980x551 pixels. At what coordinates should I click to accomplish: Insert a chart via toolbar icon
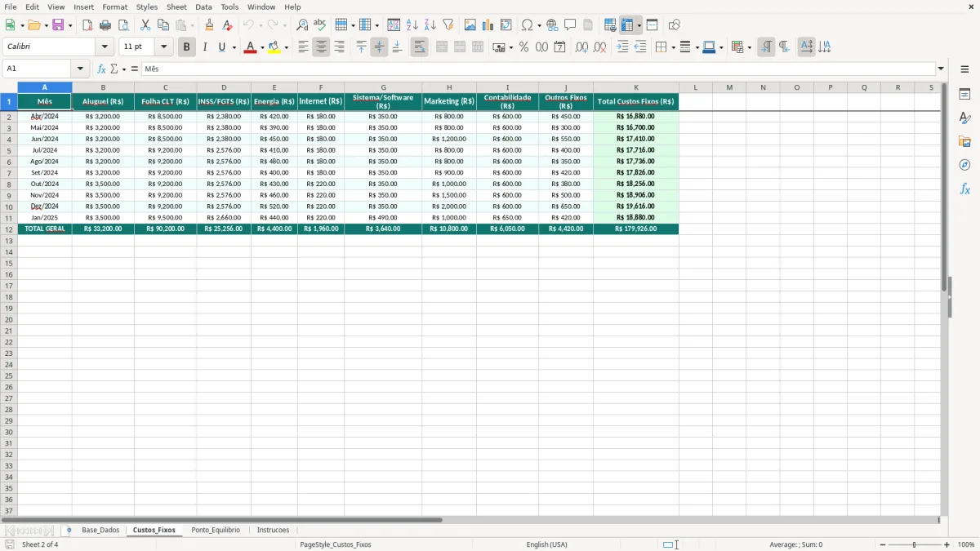click(x=488, y=25)
